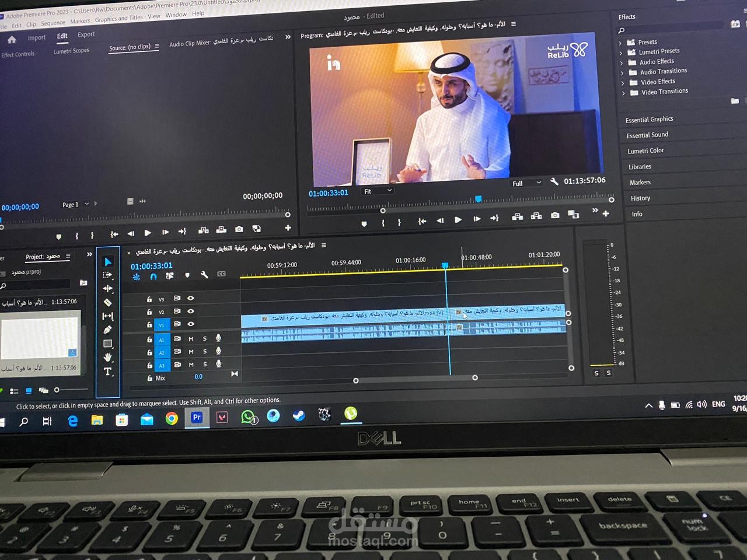Viewport: 747px width, 560px height.
Task: Toggle lock on V3 track
Action: point(149,299)
